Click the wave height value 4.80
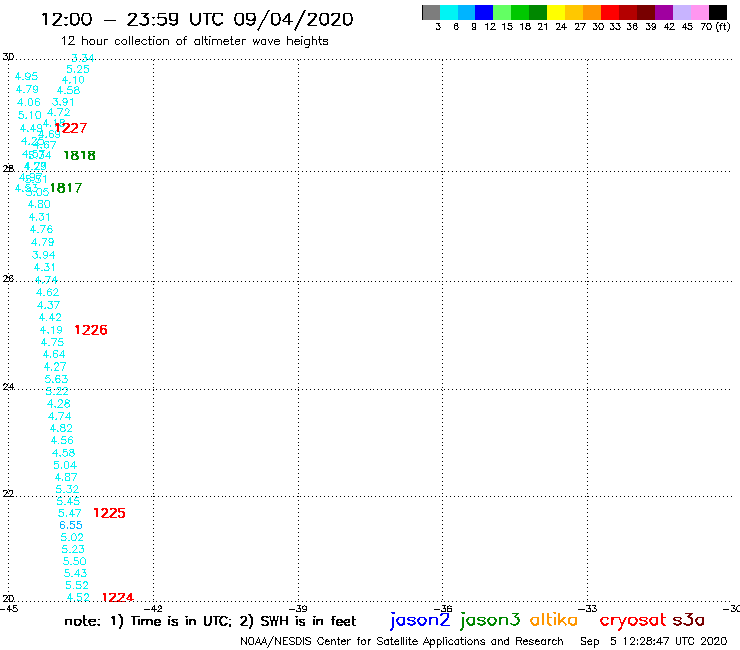Image resolution: width=740 pixels, height=650 pixels. tap(39, 204)
